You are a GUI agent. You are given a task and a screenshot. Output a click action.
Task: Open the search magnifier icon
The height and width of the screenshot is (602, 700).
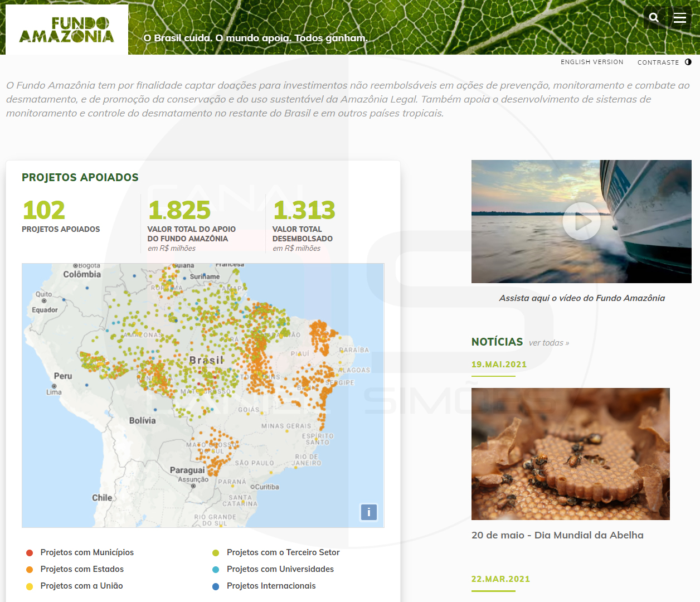pyautogui.click(x=655, y=17)
